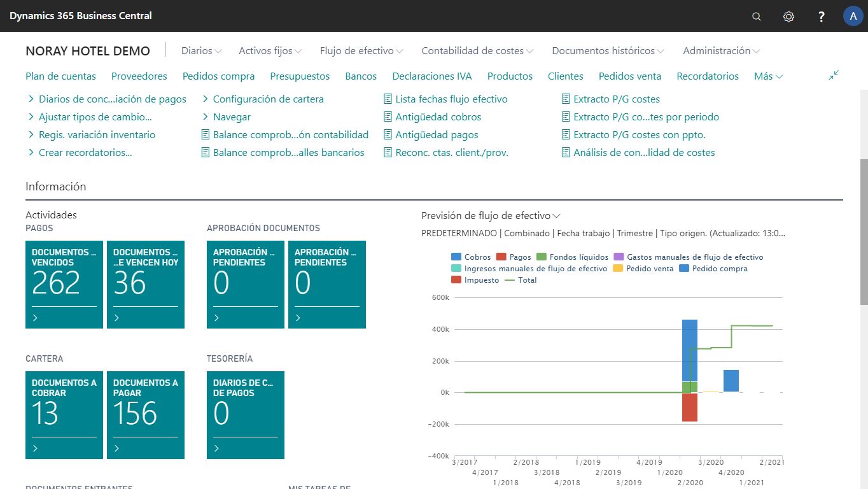Image resolution: width=868 pixels, height=489 pixels.
Task: Click report icon beside Extracto P/G costes con ppto.
Action: point(566,135)
